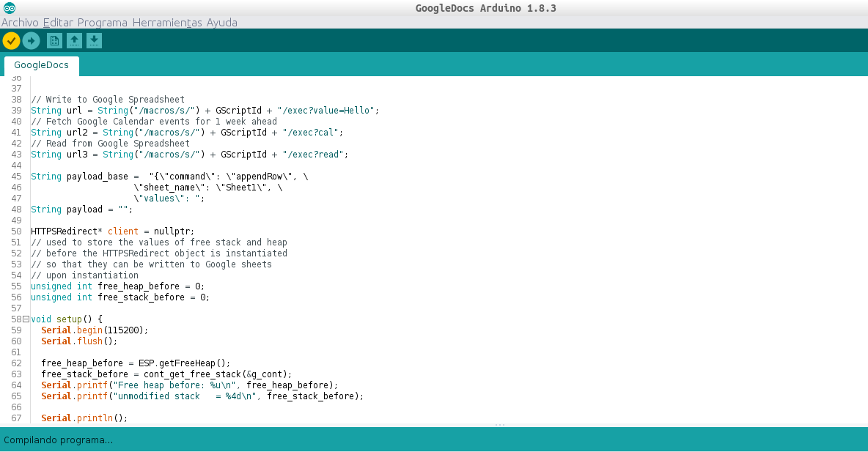Click the 'Serial.flush();' line
Image resolution: width=868 pixels, height=452 pixels.
79,341
